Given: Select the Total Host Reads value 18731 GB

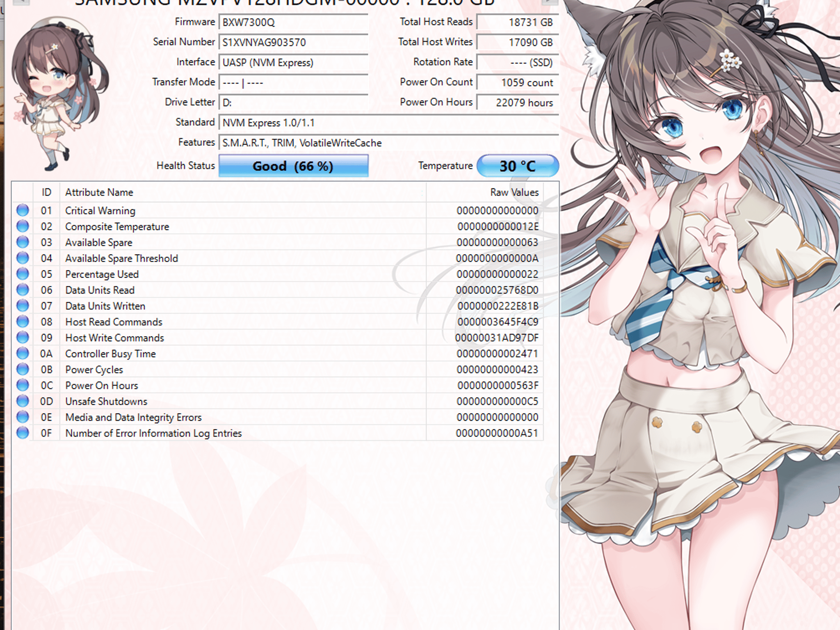Looking at the screenshot, I should (x=518, y=22).
